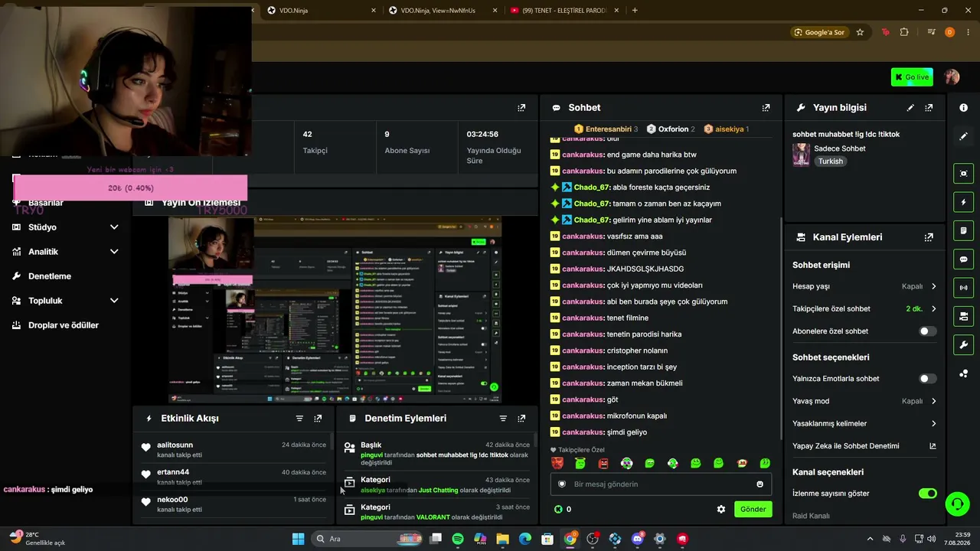This screenshot has width=980, height=551.
Task: Edit stream info with Yayın bilgisi pencil
Action: pyautogui.click(x=910, y=108)
